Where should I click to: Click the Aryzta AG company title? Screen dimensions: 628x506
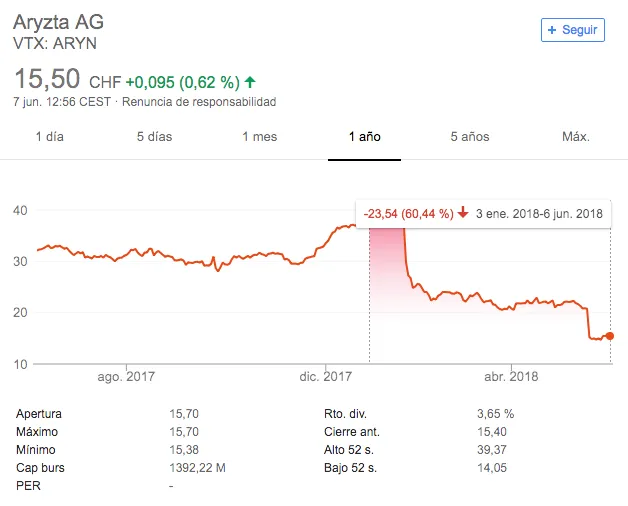click(58, 21)
